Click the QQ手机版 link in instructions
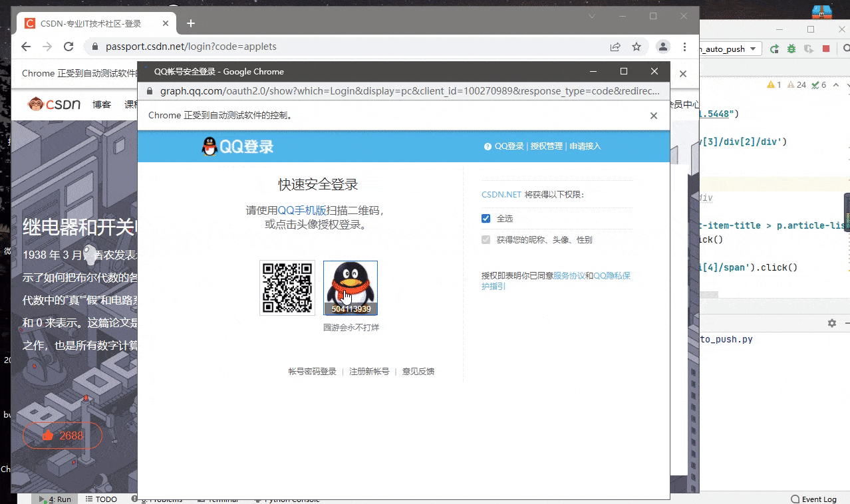850x504 pixels. [x=302, y=210]
